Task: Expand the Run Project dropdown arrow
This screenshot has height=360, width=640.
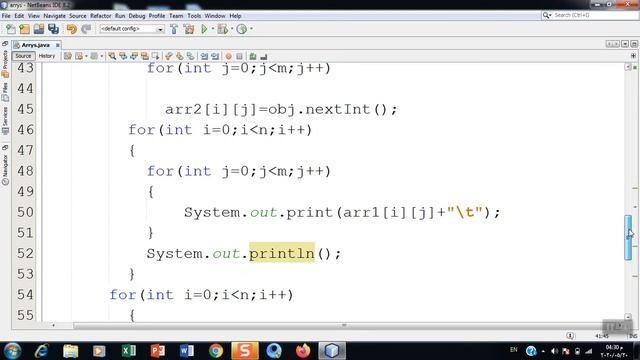Action: (213, 29)
